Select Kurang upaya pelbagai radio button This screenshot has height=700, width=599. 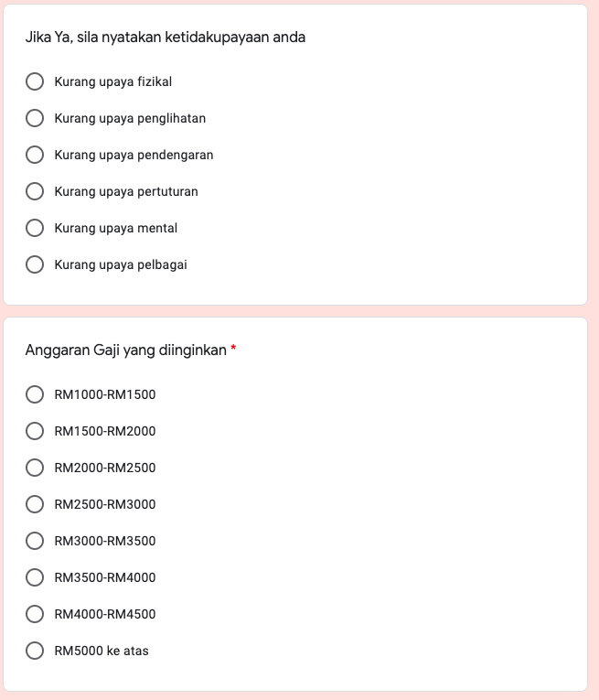(35, 264)
